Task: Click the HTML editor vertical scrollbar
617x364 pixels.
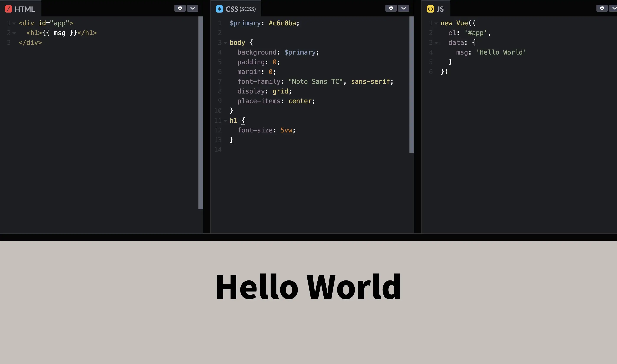Action: [x=200, y=113]
